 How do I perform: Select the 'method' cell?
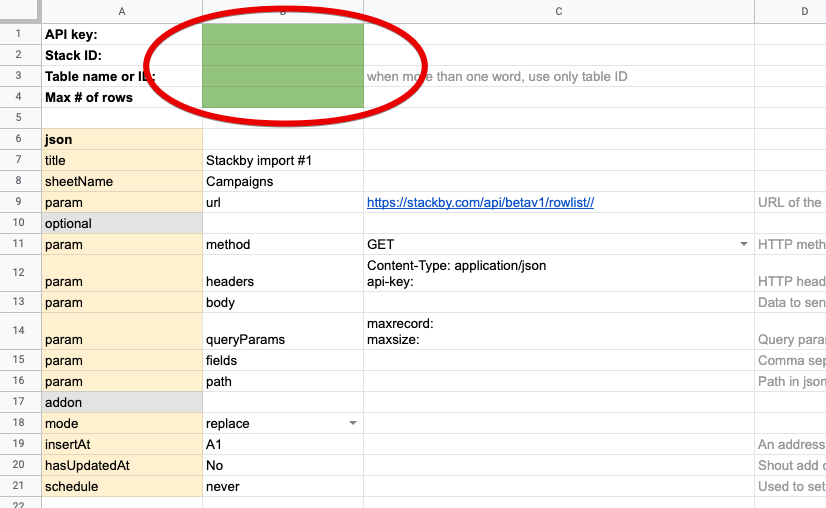[x=283, y=245]
